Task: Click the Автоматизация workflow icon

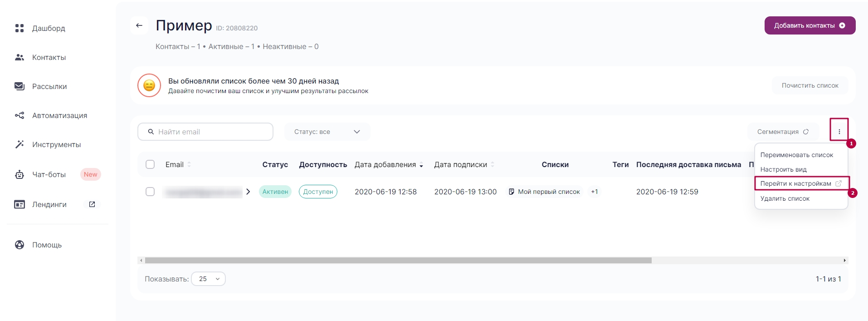Action: point(20,115)
